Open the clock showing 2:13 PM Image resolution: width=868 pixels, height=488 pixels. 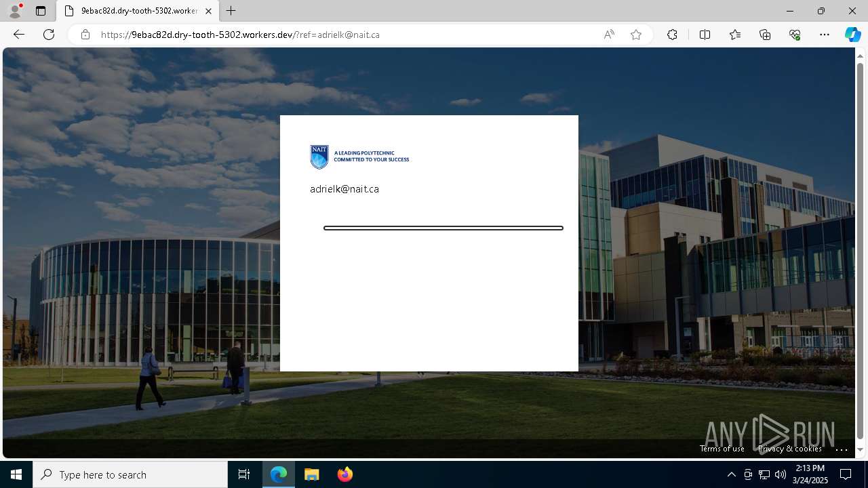tap(810, 474)
